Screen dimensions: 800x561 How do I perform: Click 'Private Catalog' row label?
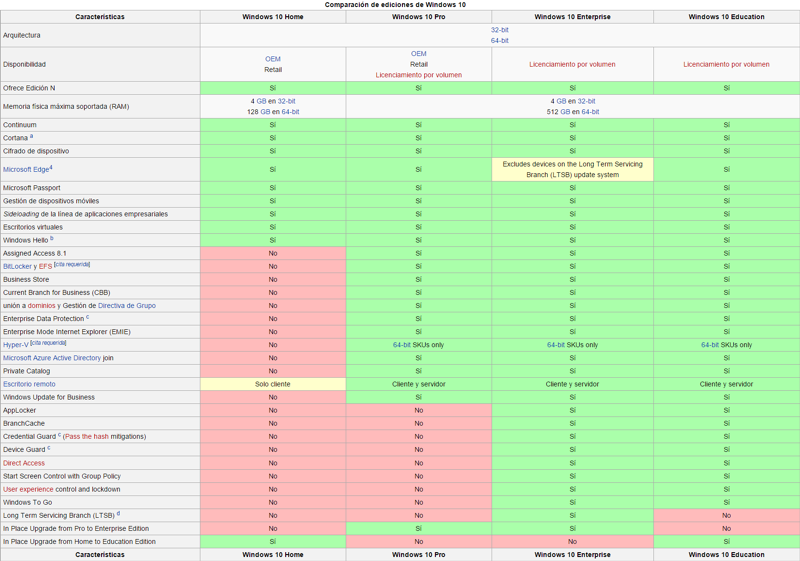point(27,371)
